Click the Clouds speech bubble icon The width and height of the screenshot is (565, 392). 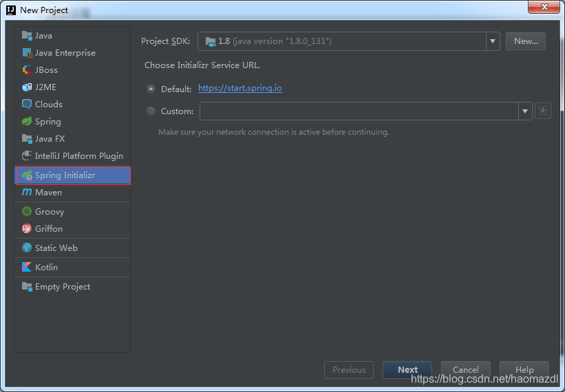pos(27,105)
